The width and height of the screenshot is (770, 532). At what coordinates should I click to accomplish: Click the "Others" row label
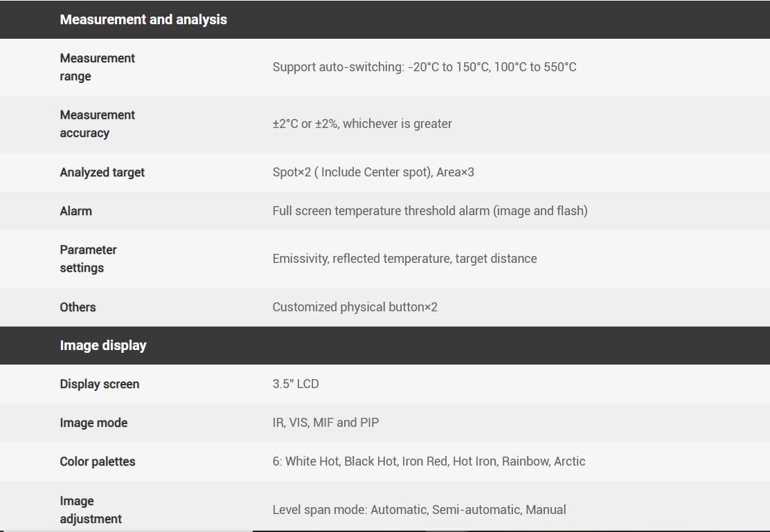pos(78,307)
